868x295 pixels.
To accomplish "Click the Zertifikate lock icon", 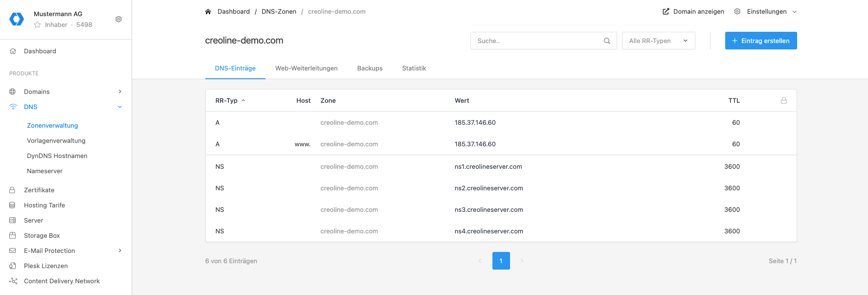I will click(x=13, y=190).
